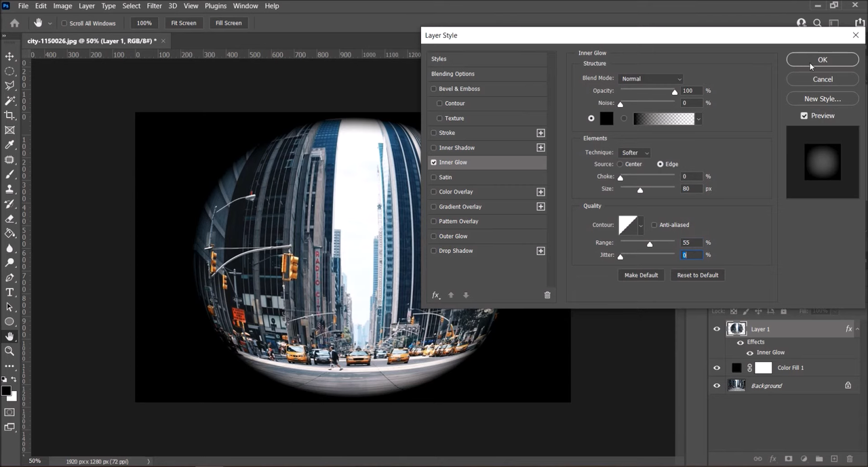Click Make Default button

tap(641, 275)
